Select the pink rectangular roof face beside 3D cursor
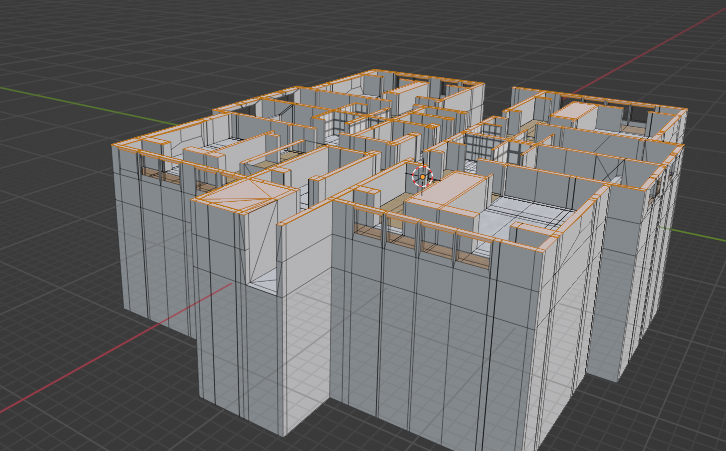Image resolution: width=726 pixels, height=451 pixels. click(449, 189)
